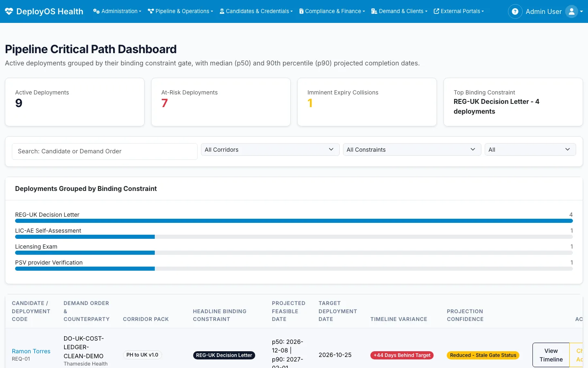Screen dimensions: 588x368
Task: Click the PH to UK v1.0 corridor badge
Action: (x=143, y=355)
